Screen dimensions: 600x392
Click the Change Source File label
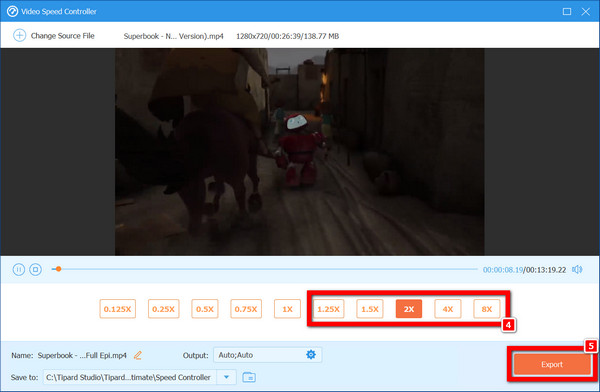point(62,36)
